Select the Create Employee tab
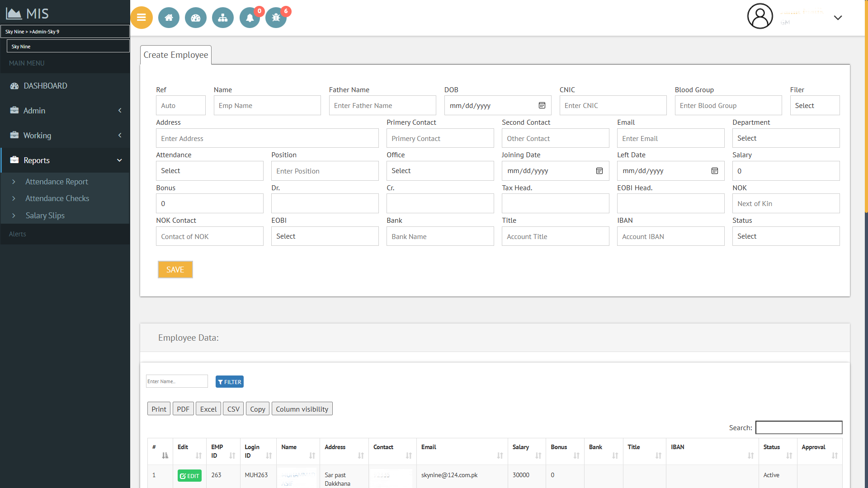The width and height of the screenshot is (868, 488). (176, 55)
